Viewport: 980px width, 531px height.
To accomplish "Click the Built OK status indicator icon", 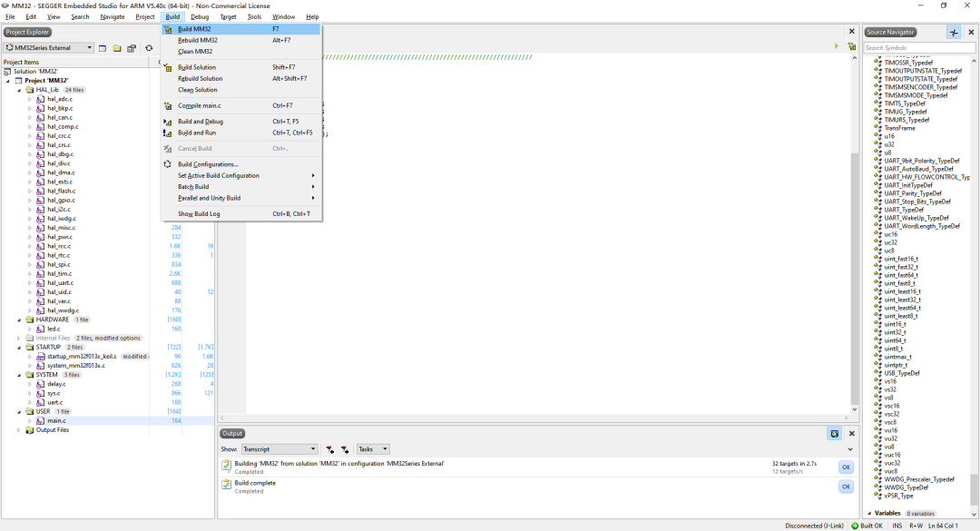I will [855, 526].
